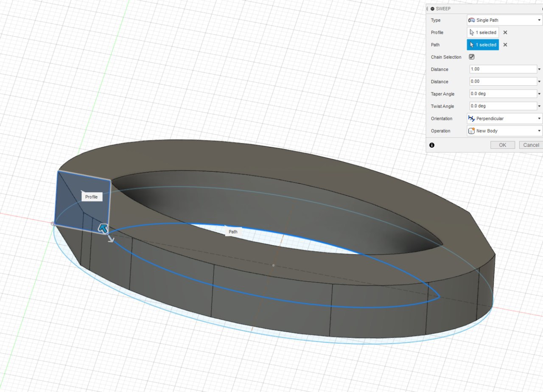Click the Path label in the viewport
This screenshot has height=392, width=543.
point(233,232)
